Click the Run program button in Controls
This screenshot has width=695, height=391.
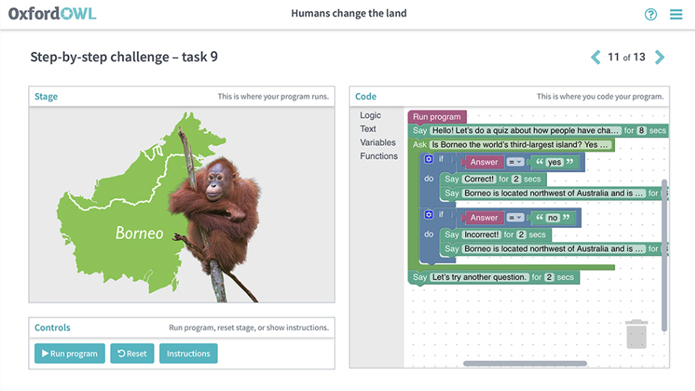[x=70, y=353]
